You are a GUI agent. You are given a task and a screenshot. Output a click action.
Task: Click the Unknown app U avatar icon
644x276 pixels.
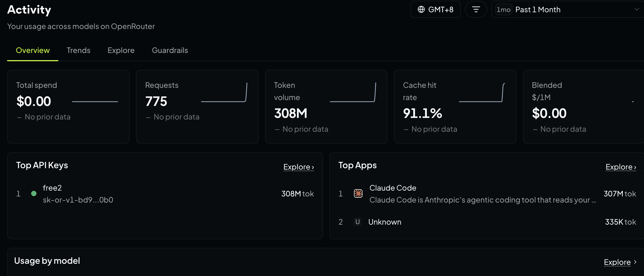[358, 222]
